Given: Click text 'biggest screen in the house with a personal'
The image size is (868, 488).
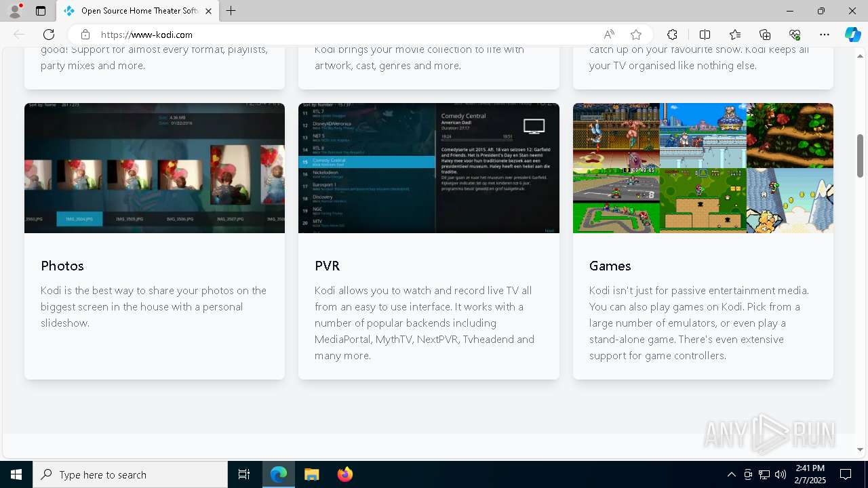Looking at the screenshot, I should click(142, 306).
